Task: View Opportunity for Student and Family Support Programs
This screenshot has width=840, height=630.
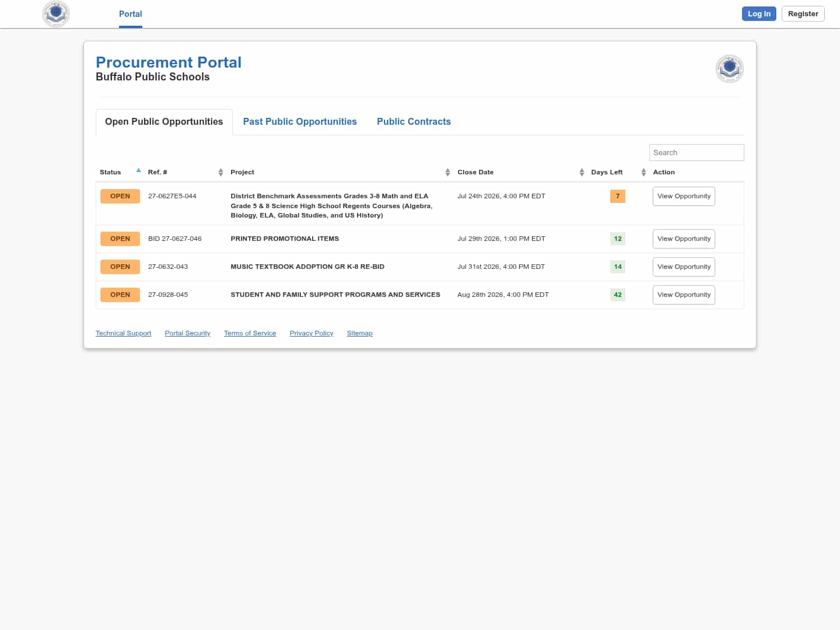Action: click(x=684, y=295)
